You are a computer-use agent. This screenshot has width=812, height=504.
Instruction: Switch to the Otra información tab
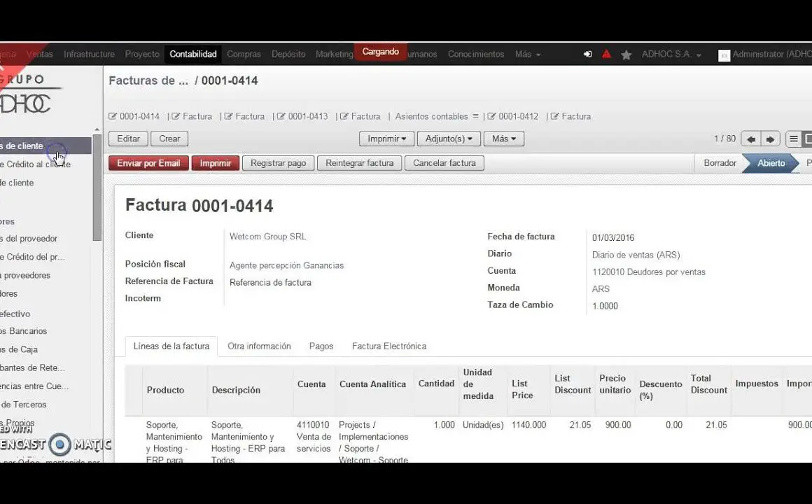pyautogui.click(x=259, y=346)
